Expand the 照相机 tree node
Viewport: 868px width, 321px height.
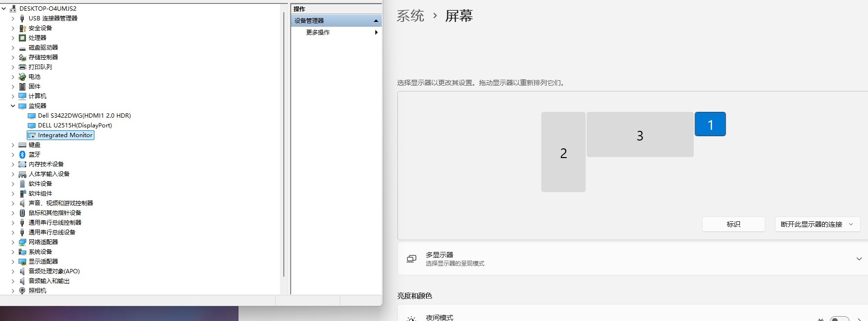(13, 290)
